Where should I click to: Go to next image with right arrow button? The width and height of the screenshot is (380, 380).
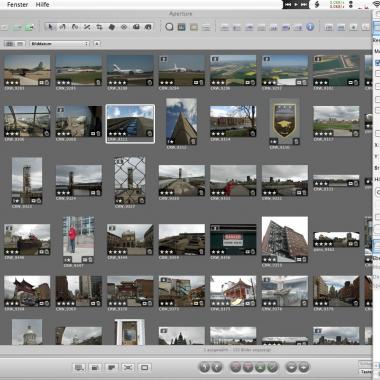click(x=304, y=367)
